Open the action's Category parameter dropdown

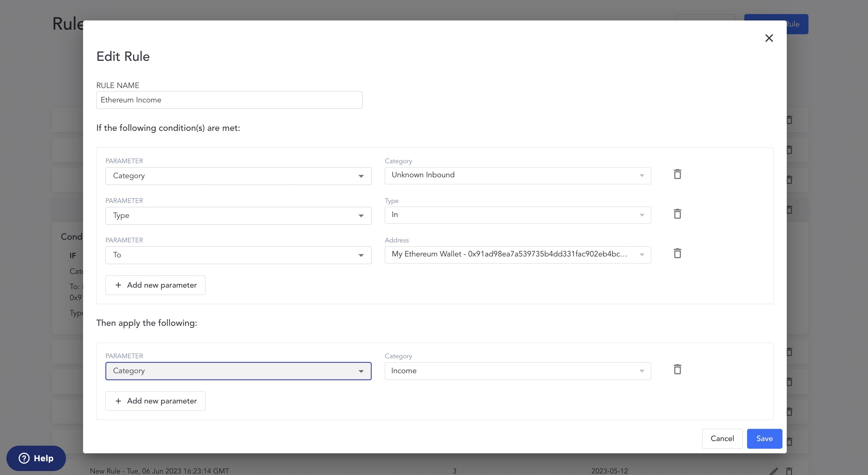(238, 371)
